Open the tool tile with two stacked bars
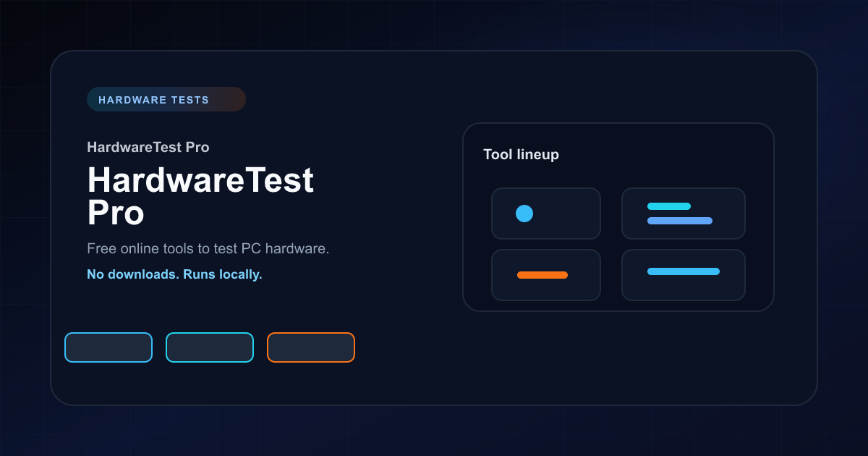 tap(684, 214)
